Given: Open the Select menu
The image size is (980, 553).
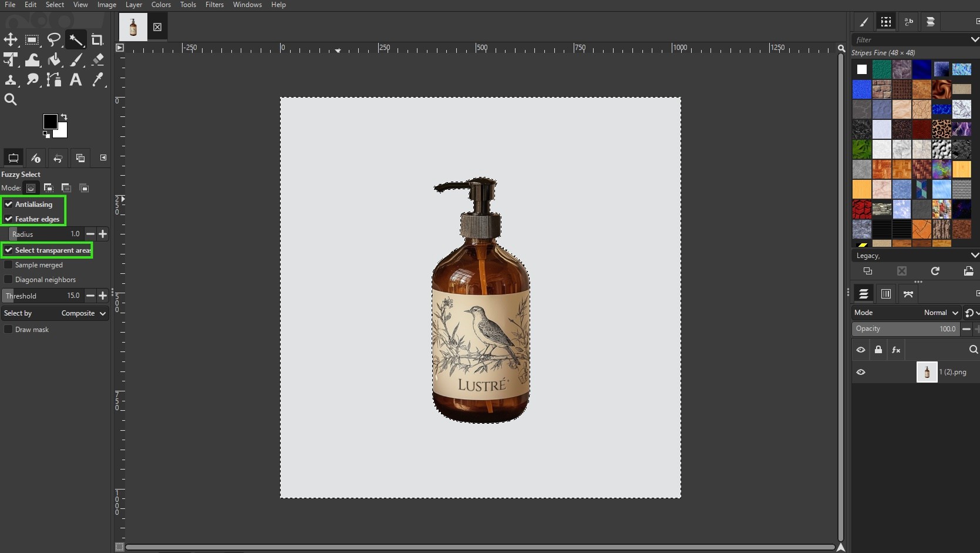Looking at the screenshot, I should point(55,5).
